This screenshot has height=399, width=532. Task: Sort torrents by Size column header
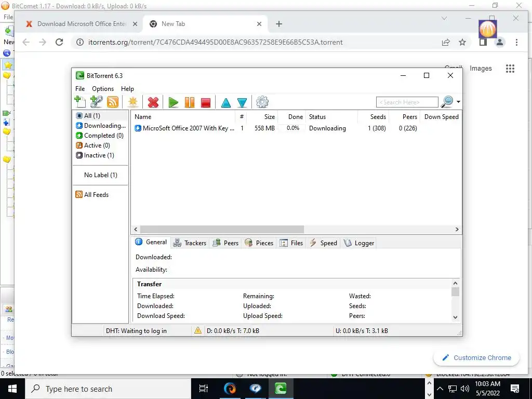(262, 117)
